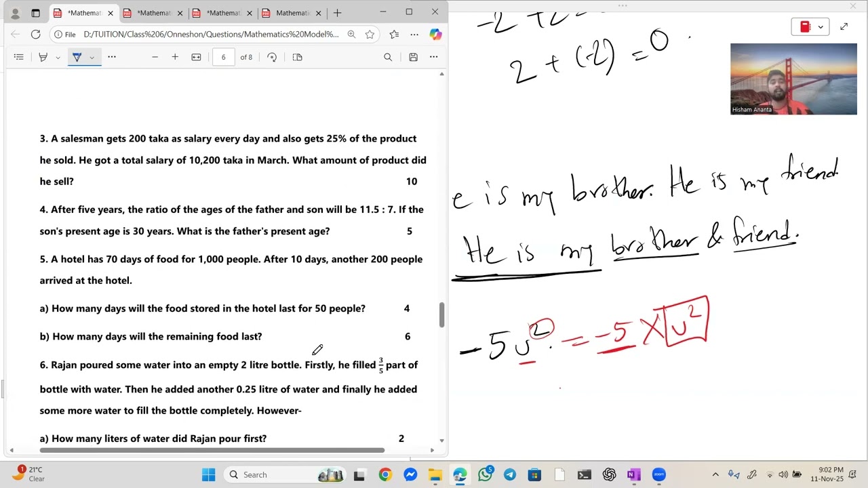
Task: Zoom in the PDF with plus button
Action: tap(175, 57)
